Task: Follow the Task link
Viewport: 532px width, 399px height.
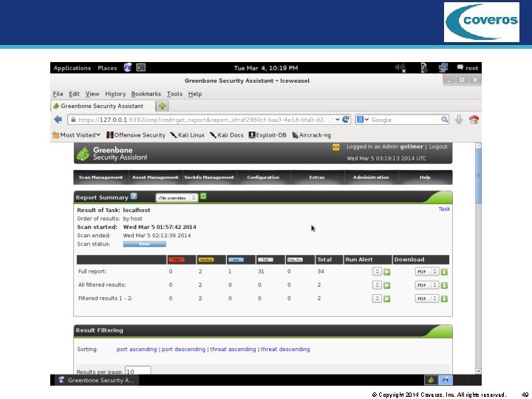Action: coord(444,209)
